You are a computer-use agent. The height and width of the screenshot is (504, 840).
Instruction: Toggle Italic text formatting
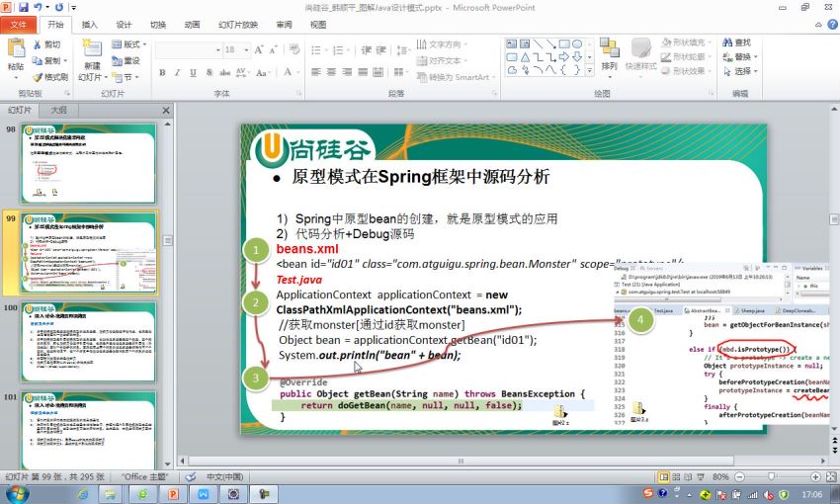pos(178,72)
